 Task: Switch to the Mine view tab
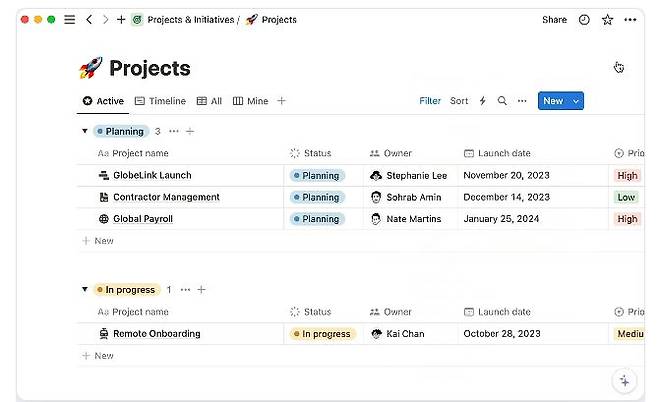point(251,101)
